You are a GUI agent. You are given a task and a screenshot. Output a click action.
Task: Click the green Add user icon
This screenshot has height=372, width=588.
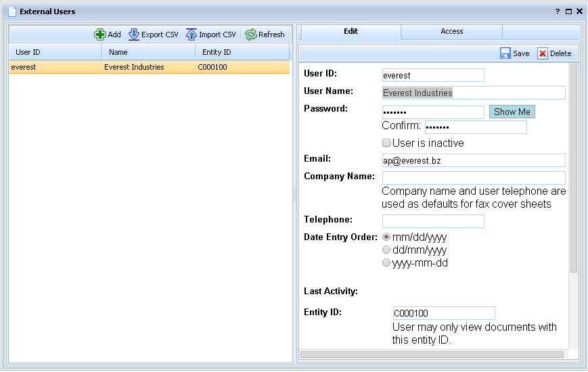click(100, 34)
